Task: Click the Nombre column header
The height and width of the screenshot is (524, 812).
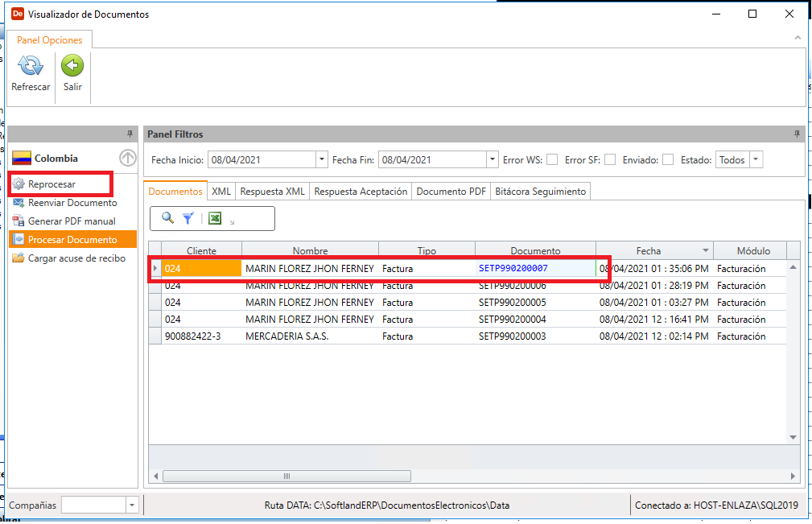Action: [x=310, y=250]
